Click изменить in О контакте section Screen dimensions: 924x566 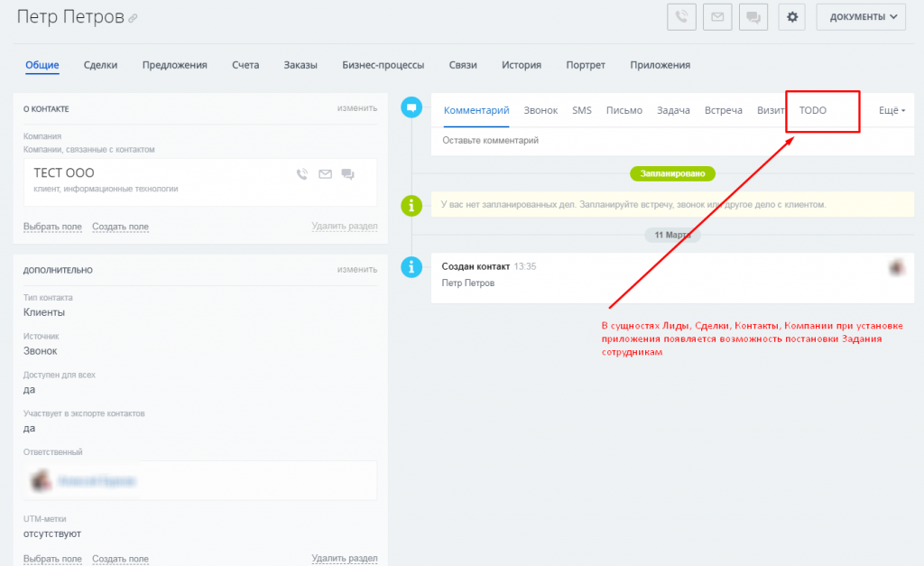(x=357, y=108)
